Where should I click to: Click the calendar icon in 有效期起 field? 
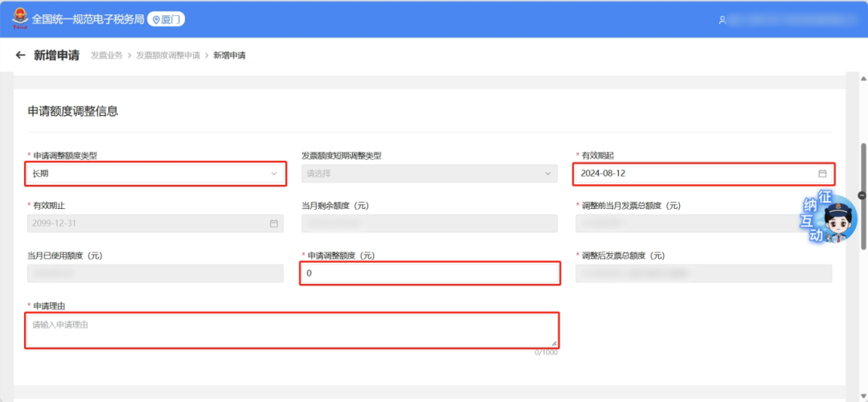pos(822,174)
